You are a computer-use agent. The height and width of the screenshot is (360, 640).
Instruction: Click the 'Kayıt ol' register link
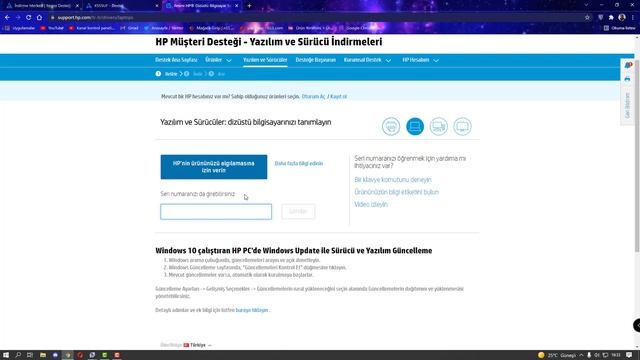click(338, 97)
